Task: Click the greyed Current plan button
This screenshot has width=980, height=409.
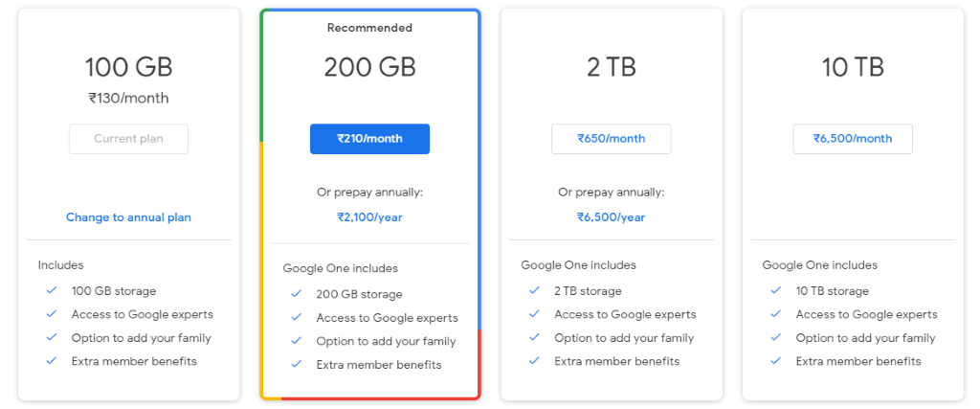Action: 128,139
